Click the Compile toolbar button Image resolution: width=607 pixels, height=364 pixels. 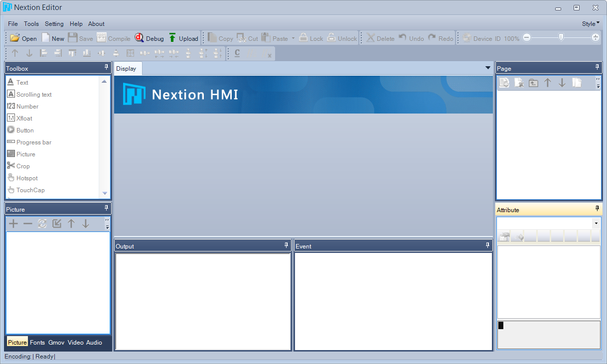tap(113, 38)
